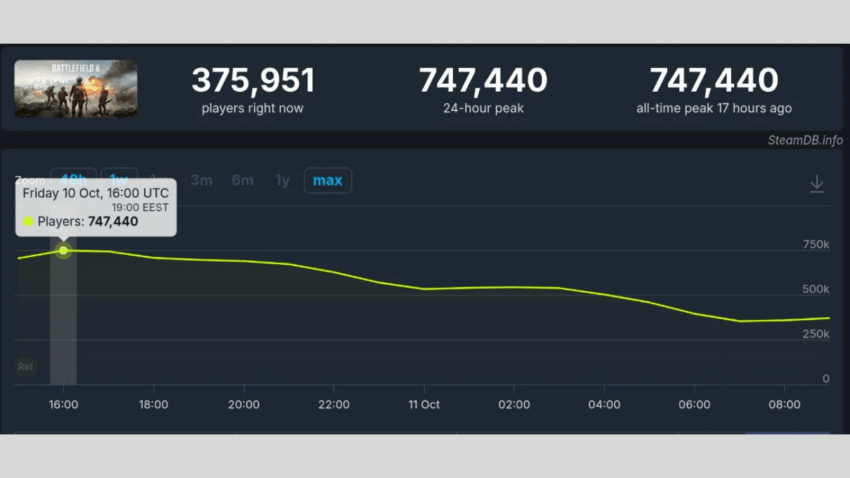Click the Rel release marker badge
The height and width of the screenshot is (478, 850).
coord(26,367)
